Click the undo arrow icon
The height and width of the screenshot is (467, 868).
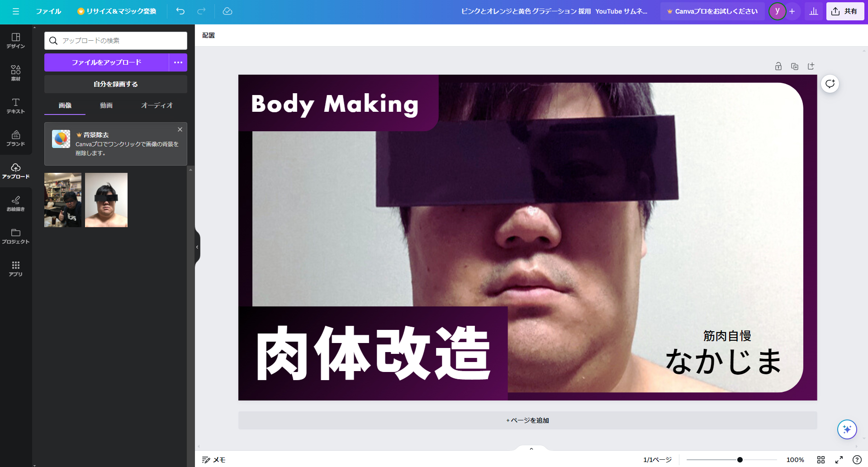pos(180,11)
